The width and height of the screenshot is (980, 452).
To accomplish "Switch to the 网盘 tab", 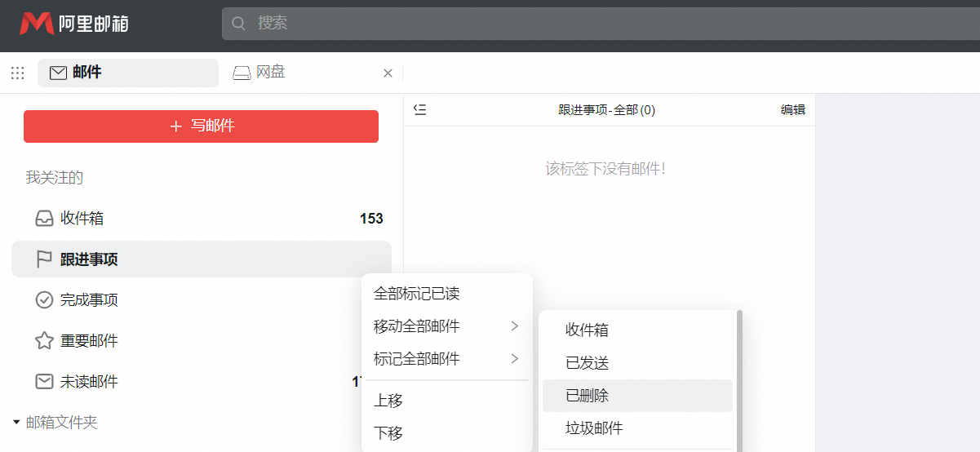I will coord(269,73).
